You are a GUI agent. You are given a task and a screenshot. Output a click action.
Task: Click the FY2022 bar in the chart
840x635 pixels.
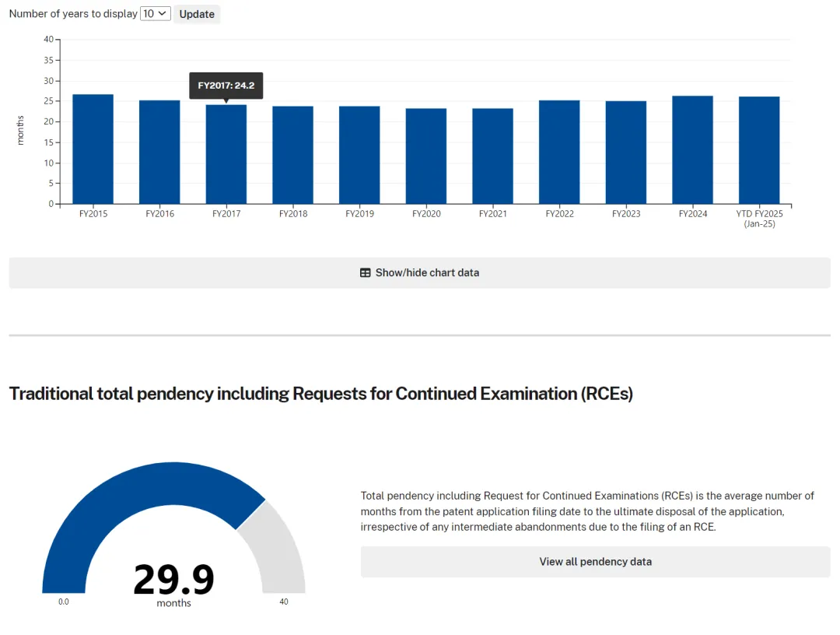coord(559,153)
